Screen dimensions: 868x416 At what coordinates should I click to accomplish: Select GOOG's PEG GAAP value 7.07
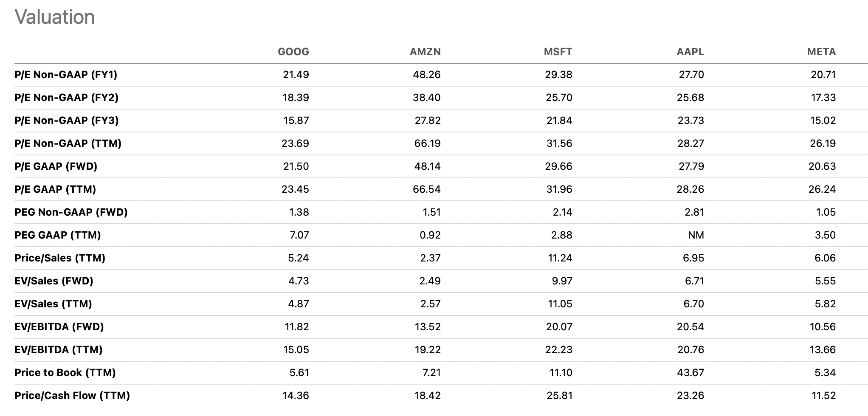(x=299, y=235)
